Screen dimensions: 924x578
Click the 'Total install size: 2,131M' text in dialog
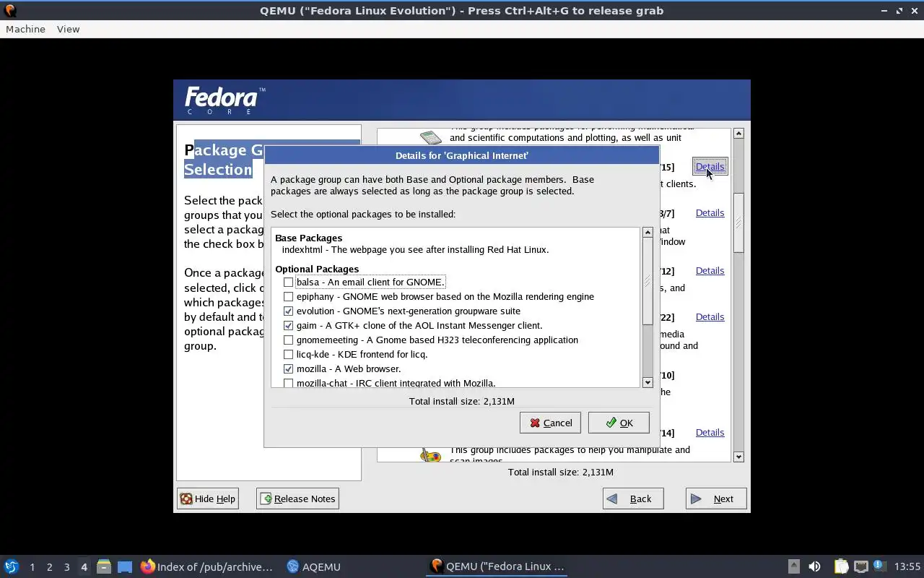point(461,401)
